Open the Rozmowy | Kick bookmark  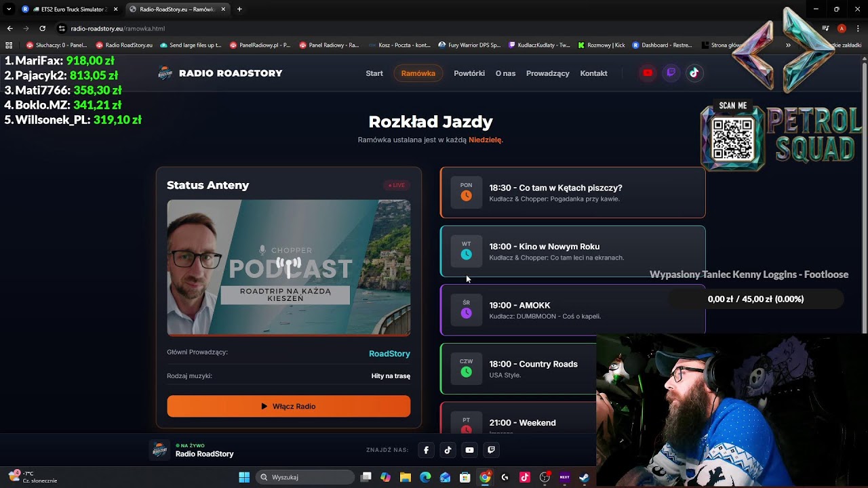coord(601,45)
